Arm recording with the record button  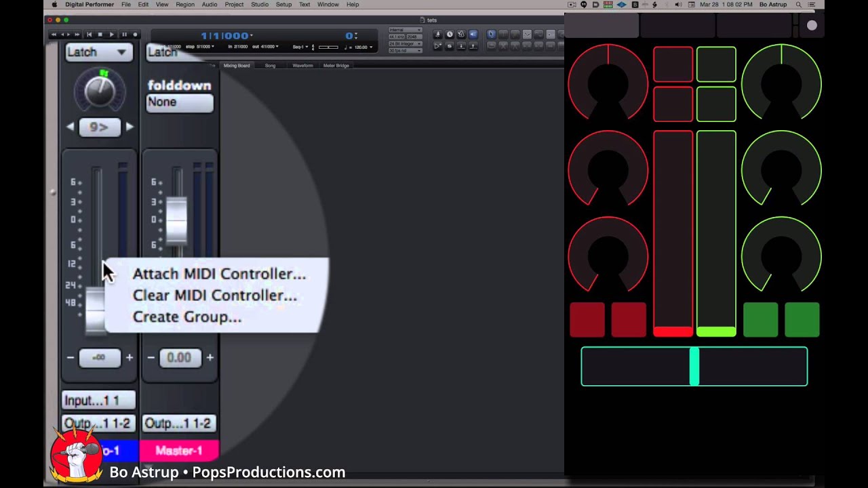(135, 35)
